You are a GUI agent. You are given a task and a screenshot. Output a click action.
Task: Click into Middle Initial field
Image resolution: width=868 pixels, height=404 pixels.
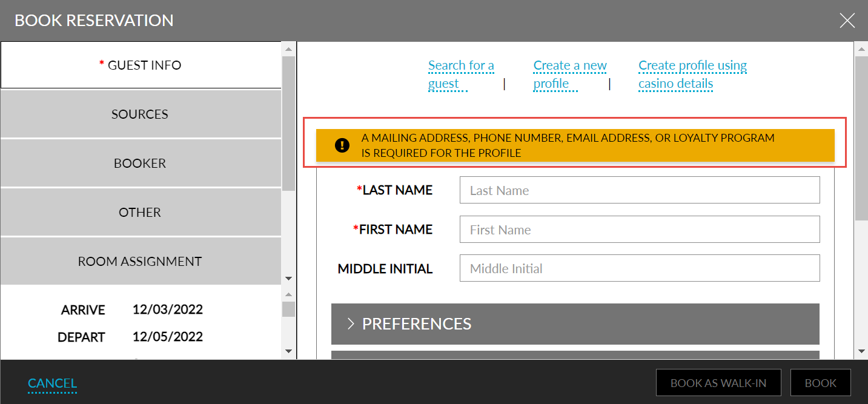pos(640,268)
